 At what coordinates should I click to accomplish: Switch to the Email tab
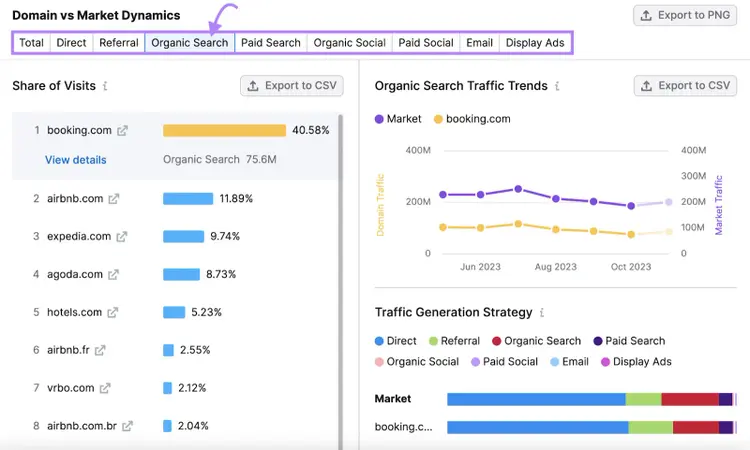480,43
